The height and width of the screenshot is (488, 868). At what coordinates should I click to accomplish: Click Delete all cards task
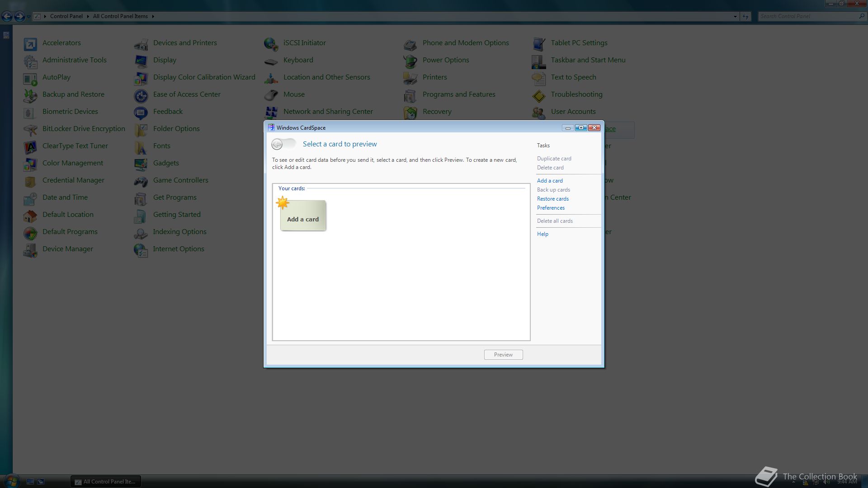tap(555, 221)
